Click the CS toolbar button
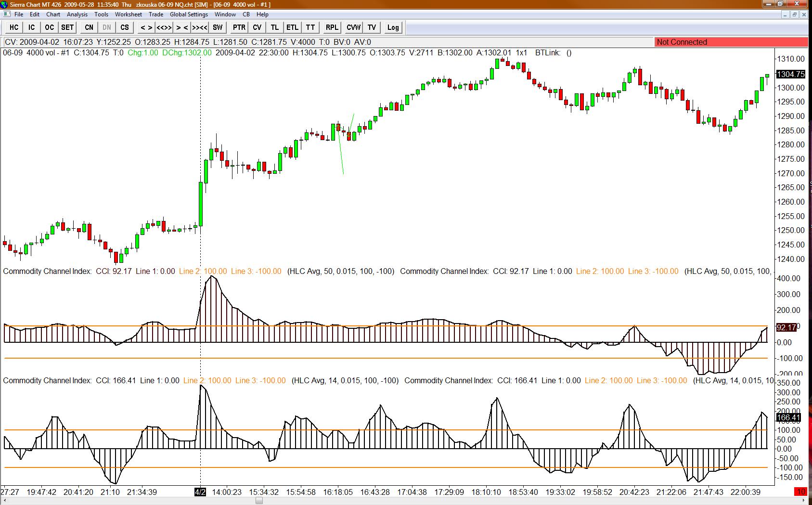The image size is (812, 505). click(x=125, y=27)
